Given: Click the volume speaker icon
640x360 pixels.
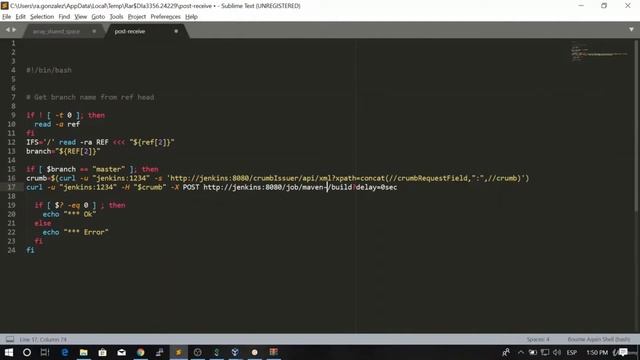Looking at the screenshot, I should click(557, 352).
